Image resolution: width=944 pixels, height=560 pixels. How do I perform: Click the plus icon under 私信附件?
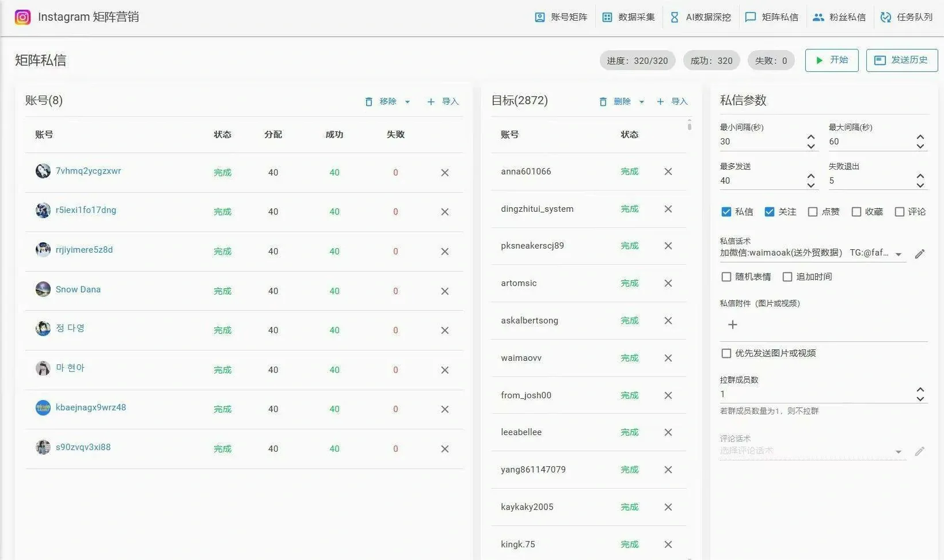pos(732,324)
